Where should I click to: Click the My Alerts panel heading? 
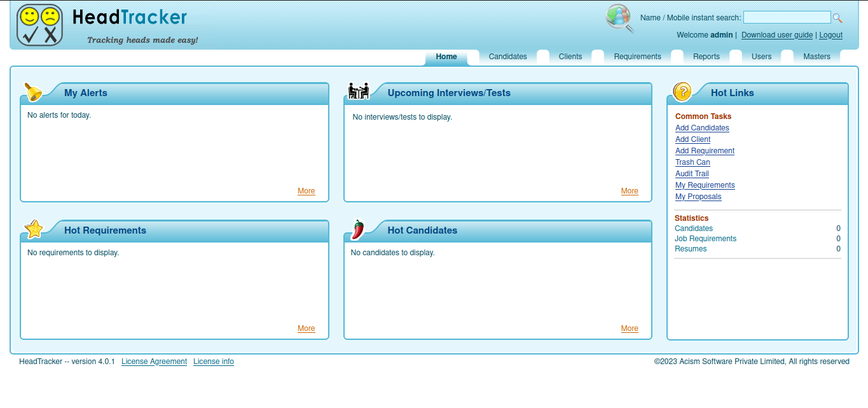point(86,93)
